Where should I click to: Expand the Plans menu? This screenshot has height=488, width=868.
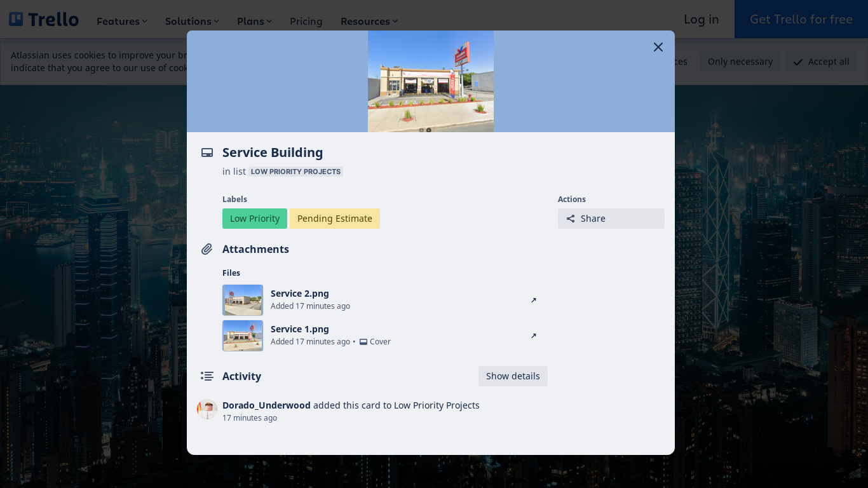(254, 21)
